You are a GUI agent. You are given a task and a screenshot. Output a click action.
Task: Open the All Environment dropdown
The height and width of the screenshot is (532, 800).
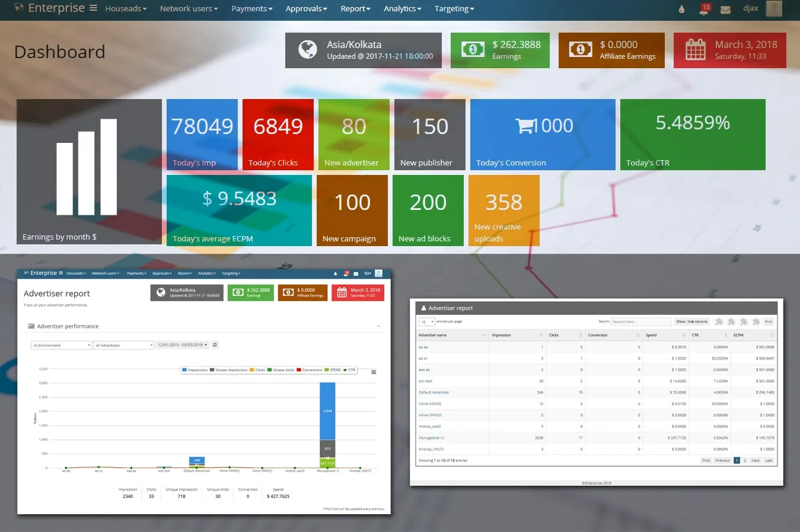[x=61, y=345]
